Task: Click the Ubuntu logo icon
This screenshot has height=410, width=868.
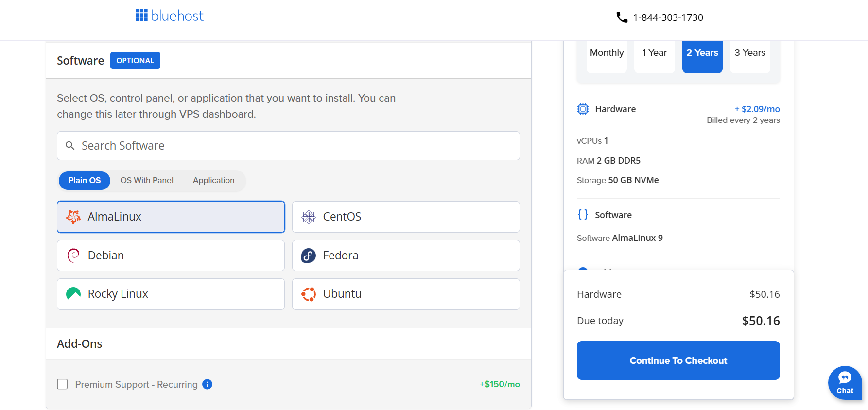Action: 309,294
